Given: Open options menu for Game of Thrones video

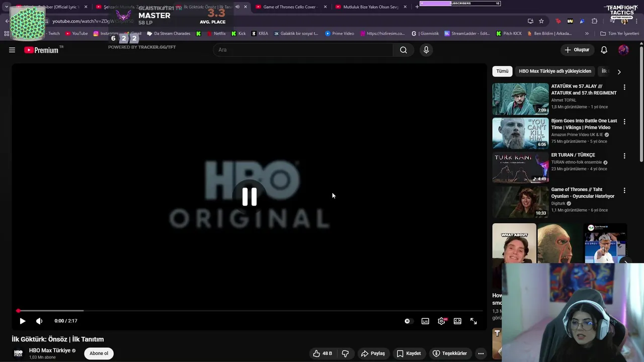Looking at the screenshot, I should click(x=624, y=191).
